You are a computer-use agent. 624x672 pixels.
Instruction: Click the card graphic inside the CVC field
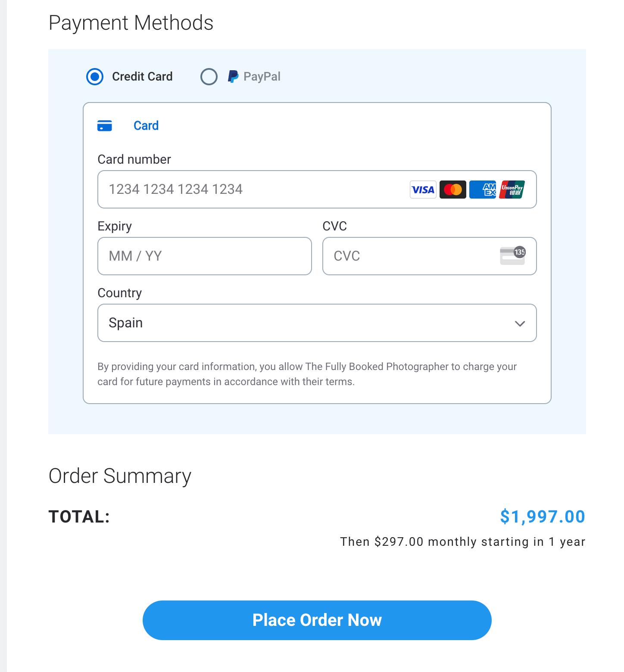point(512,255)
